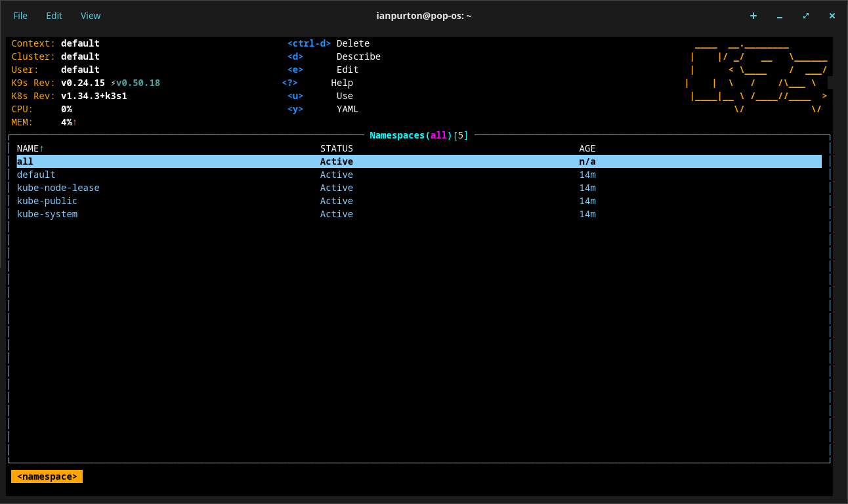848x504 pixels.
Task: Minimize the terminal window
Action: (779, 16)
